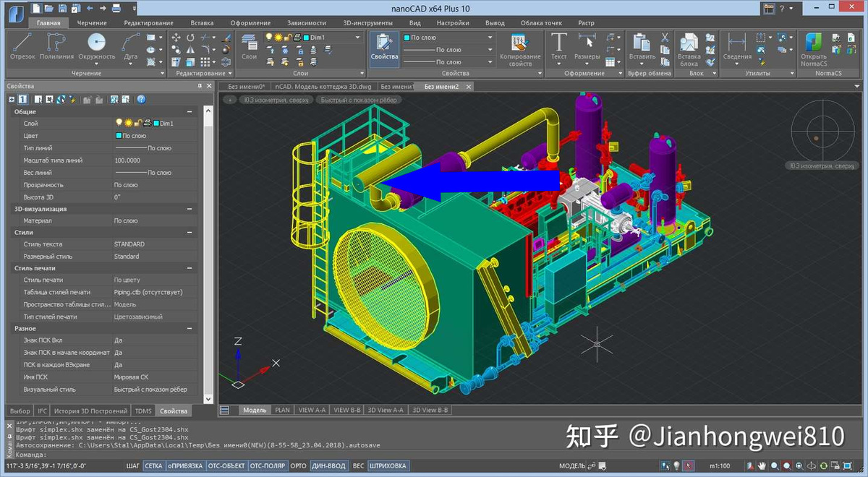
Task: Open the Вставка ribbon tab
Action: pos(203,23)
